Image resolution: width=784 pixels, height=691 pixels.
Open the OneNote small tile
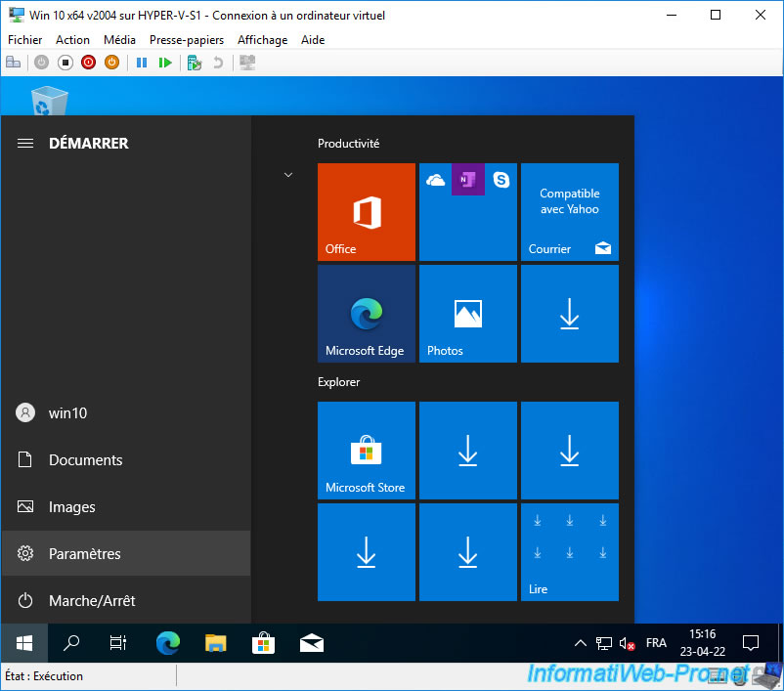[468, 180]
